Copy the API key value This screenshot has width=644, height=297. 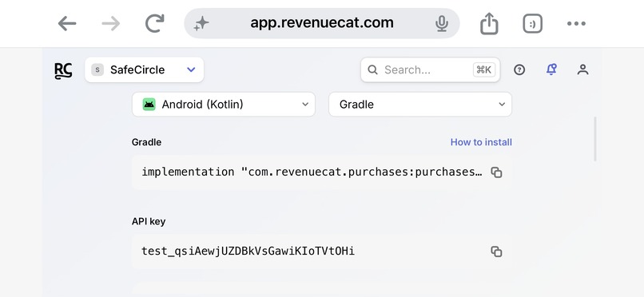(x=496, y=251)
